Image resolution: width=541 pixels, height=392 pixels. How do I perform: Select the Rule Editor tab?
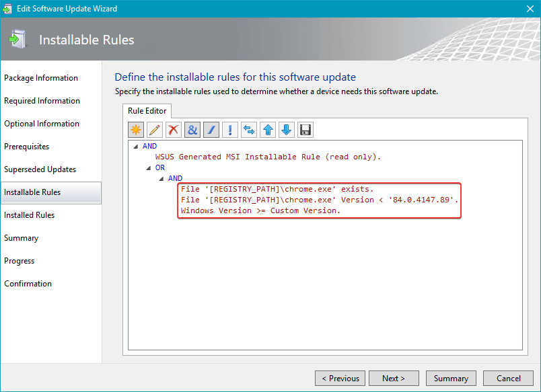[147, 111]
